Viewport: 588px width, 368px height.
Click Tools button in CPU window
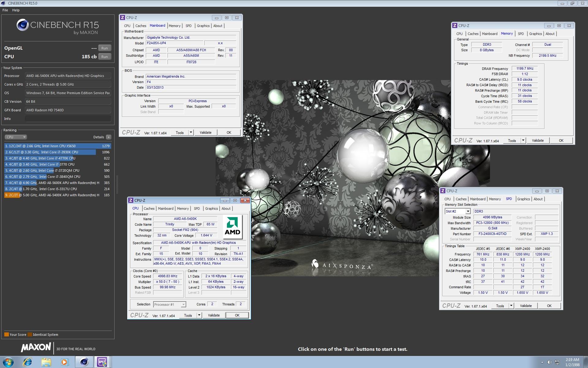188,315
